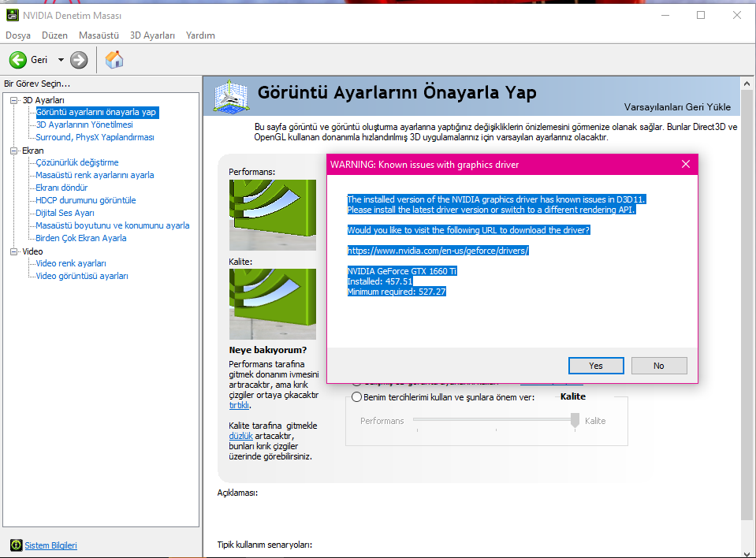Screen dimensions: 756x558
Task: Maximize the NVIDIA Denetim Masası window
Action: 701,16
